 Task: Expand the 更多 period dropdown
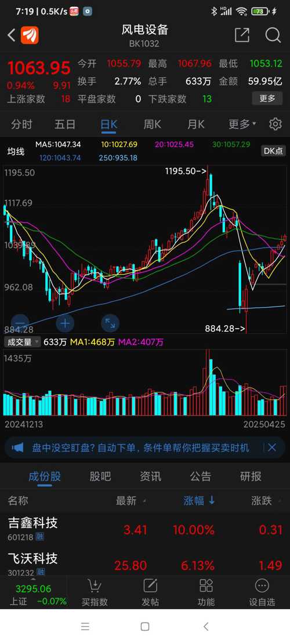pos(242,123)
